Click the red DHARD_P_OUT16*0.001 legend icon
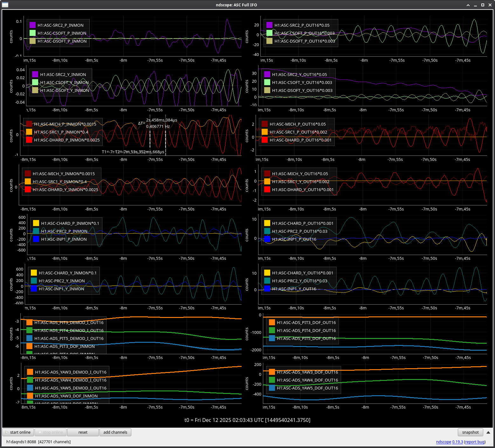The height and width of the screenshot is (448, 495). coord(265,140)
